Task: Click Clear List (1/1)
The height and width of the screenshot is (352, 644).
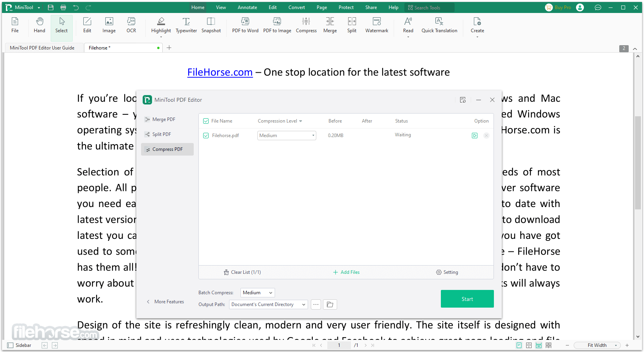Action: tap(242, 272)
